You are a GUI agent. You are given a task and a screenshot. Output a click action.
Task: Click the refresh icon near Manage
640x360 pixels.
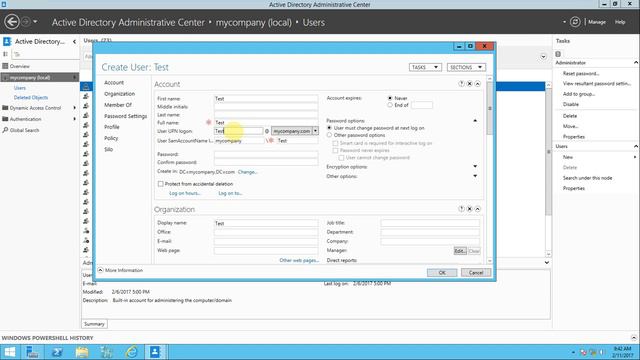(x=575, y=22)
